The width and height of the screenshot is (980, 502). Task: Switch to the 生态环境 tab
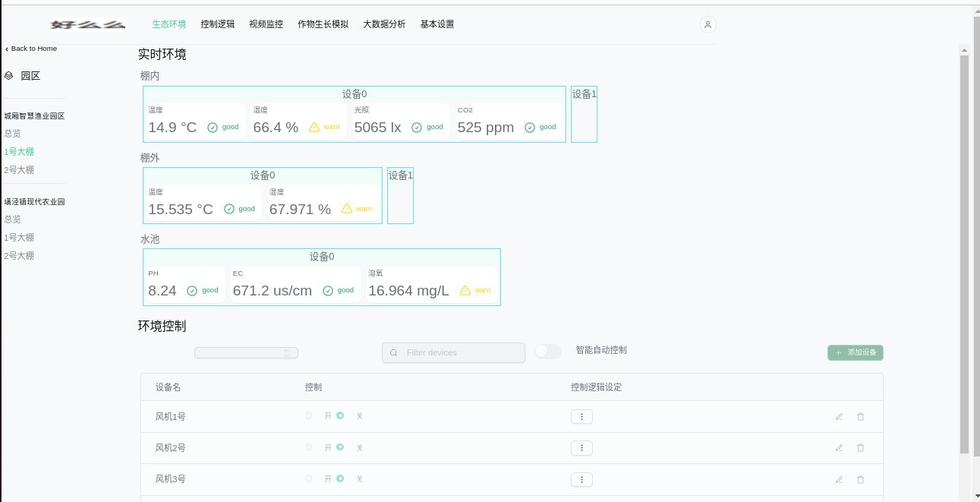pyautogui.click(x=169, y=24)
